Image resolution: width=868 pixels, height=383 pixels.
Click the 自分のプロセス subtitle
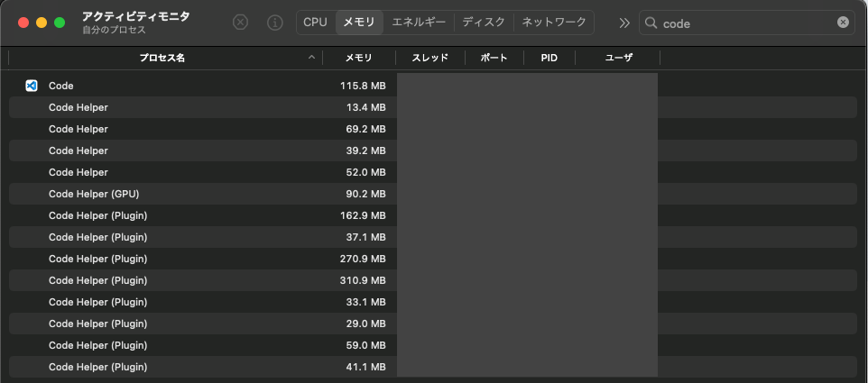pos(114,31)
